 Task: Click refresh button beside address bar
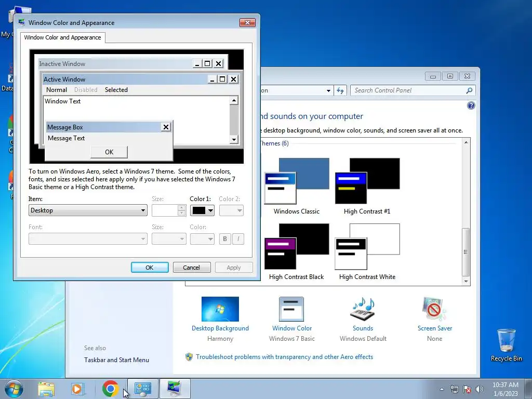[340, 90]
